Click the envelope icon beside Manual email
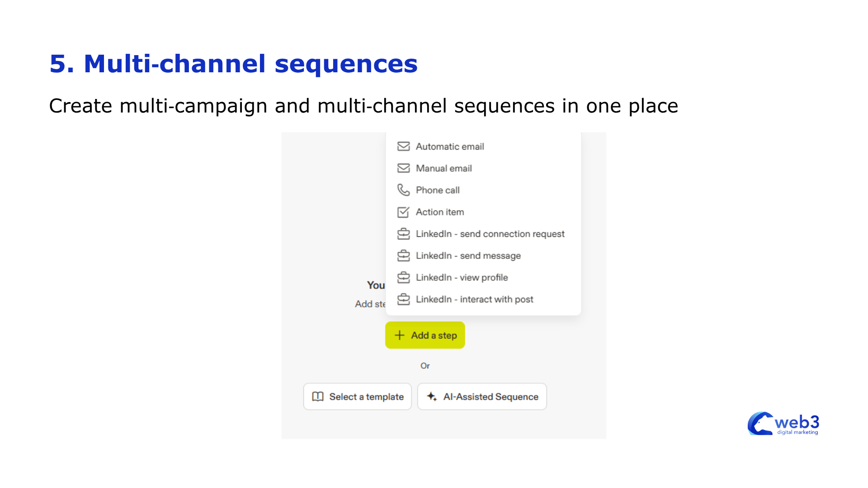The image size is (868, 488). 403,168
